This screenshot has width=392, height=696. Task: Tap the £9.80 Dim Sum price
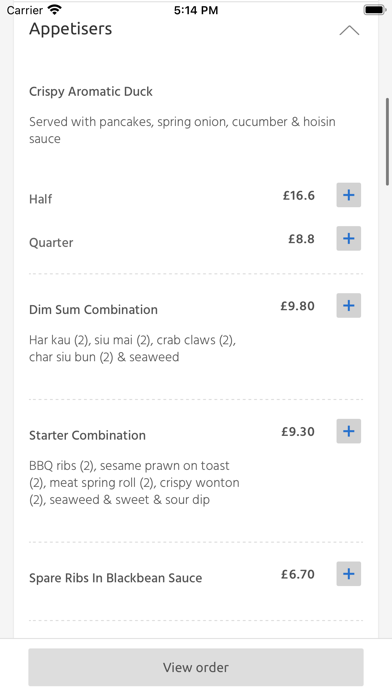[297, 306]
